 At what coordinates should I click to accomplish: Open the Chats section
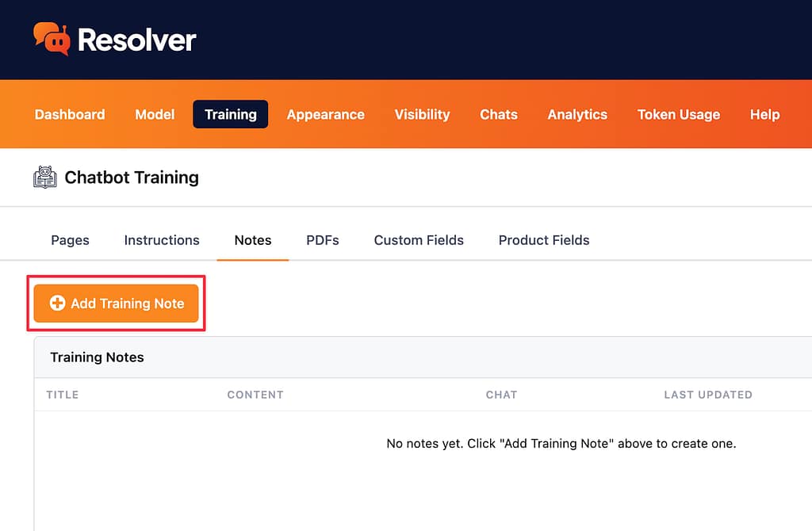coord(499,114)
